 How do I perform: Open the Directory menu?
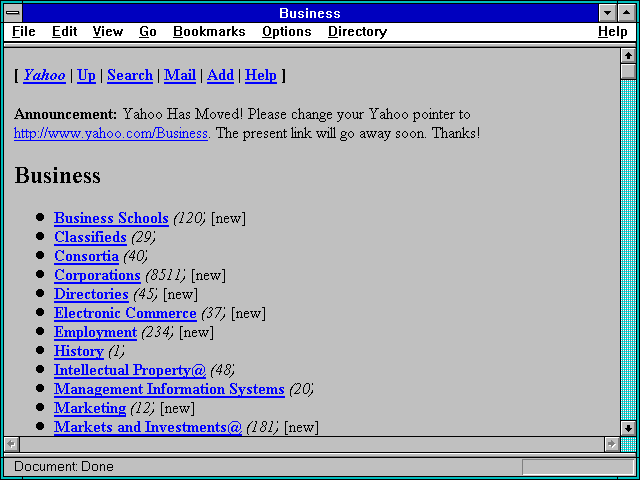point(358,31)
